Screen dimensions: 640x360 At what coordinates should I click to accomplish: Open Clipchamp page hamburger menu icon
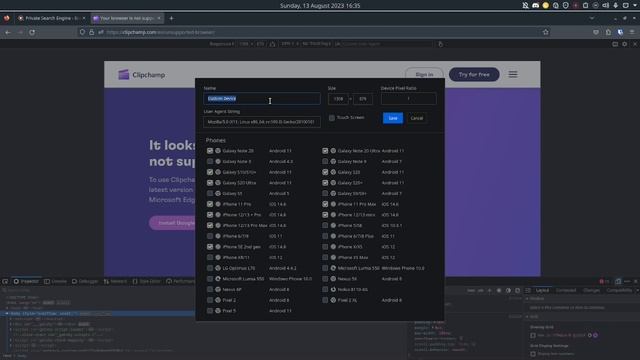(513, 74)
